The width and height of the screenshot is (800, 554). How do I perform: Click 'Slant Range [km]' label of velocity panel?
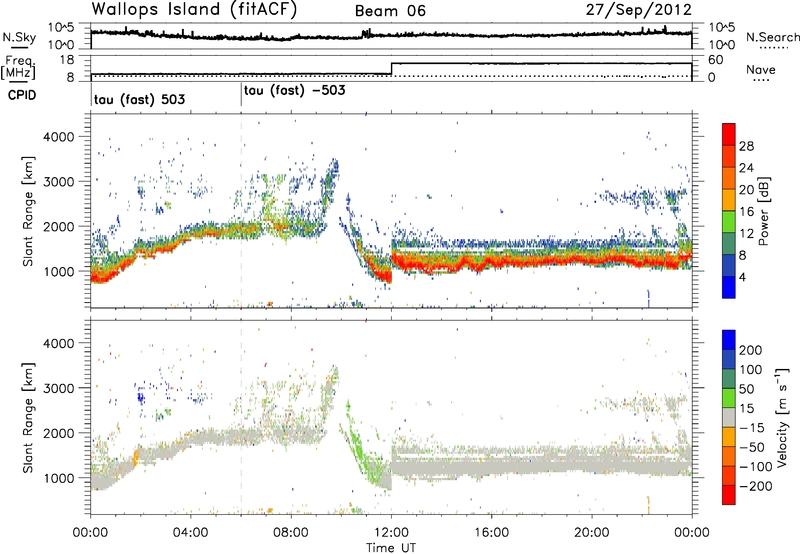[x=28, y=417]
